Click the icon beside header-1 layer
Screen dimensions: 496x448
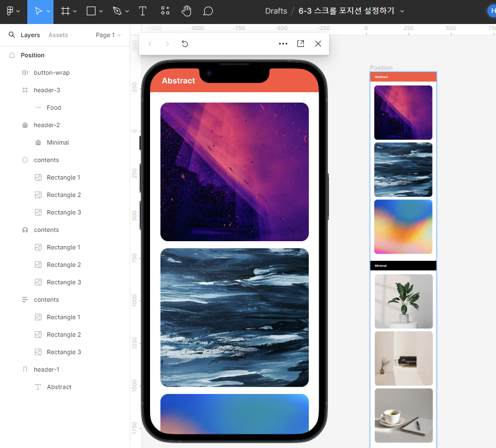pyautogui.click(x=25, y=369)
